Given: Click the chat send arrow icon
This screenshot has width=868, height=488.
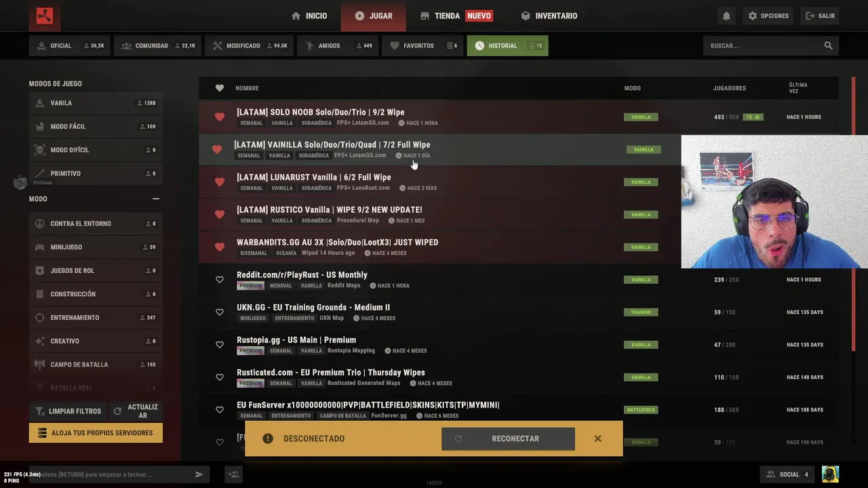Looking at the screenshot, I should pos(199,474).
